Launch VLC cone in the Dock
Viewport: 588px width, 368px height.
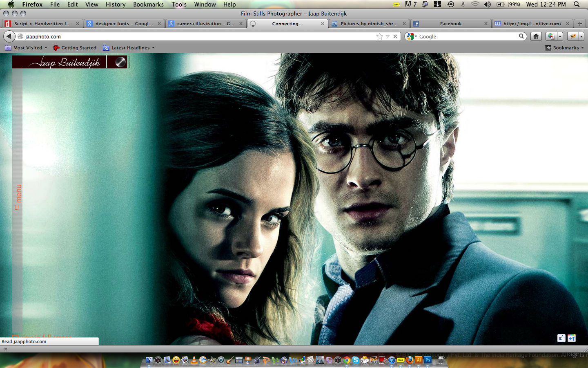[194, 360]
